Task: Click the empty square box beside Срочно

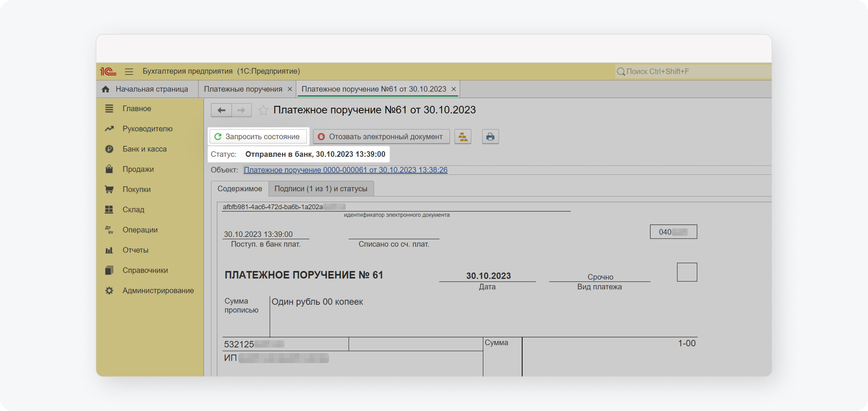Action: point(687,272)
